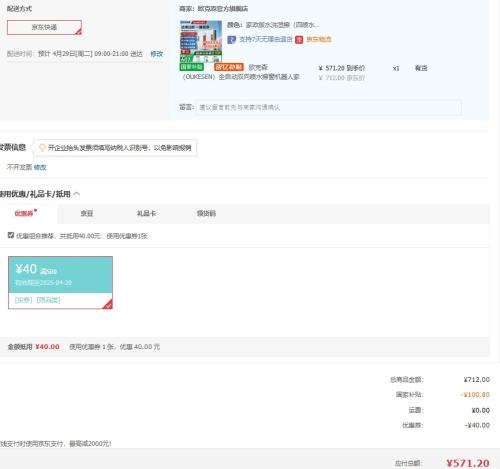Click the blue 7-day return icon
This screenshot has width=500, height=469.
coord(231,40)
